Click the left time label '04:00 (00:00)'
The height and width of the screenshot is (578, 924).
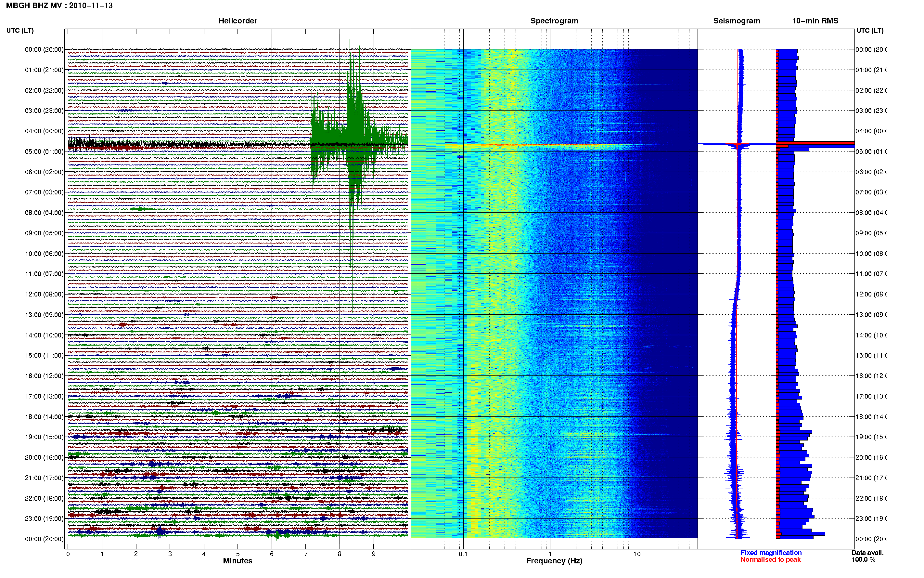click(44, 131)
